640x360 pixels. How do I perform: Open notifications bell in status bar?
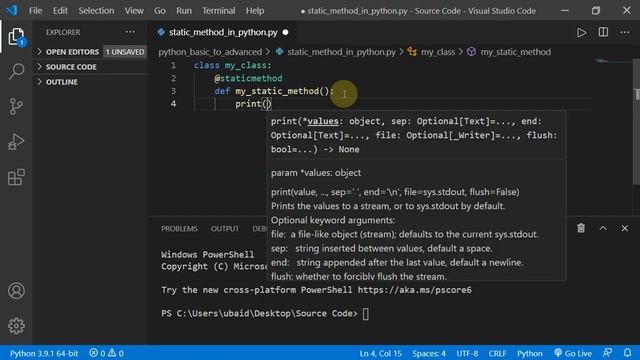pyautogui.click(x=627, y=353)
